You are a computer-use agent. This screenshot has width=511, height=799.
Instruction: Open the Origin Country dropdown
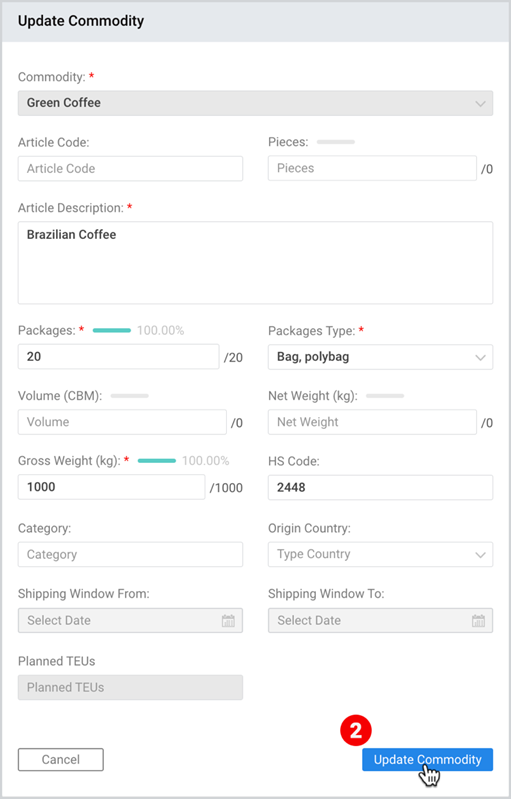[x=380, y=554]
